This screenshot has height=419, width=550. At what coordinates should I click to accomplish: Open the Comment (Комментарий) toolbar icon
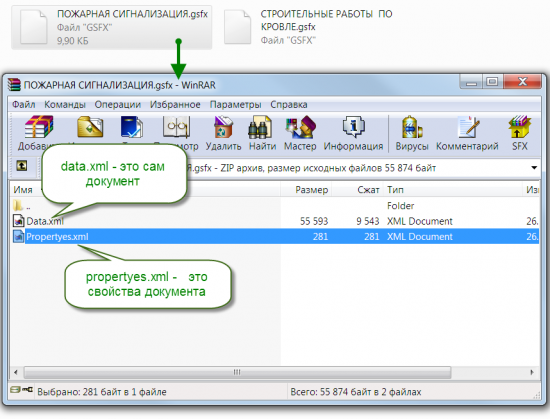[468, 127]
